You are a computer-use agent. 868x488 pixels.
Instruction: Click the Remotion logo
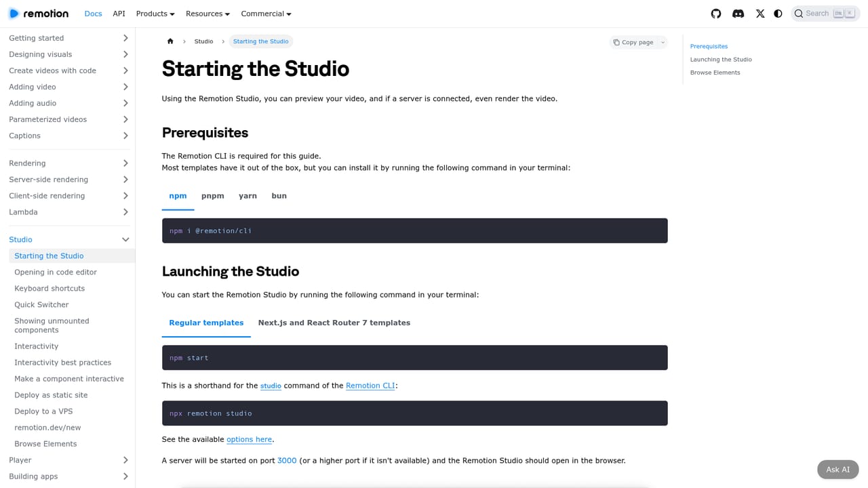pos(39,14)
